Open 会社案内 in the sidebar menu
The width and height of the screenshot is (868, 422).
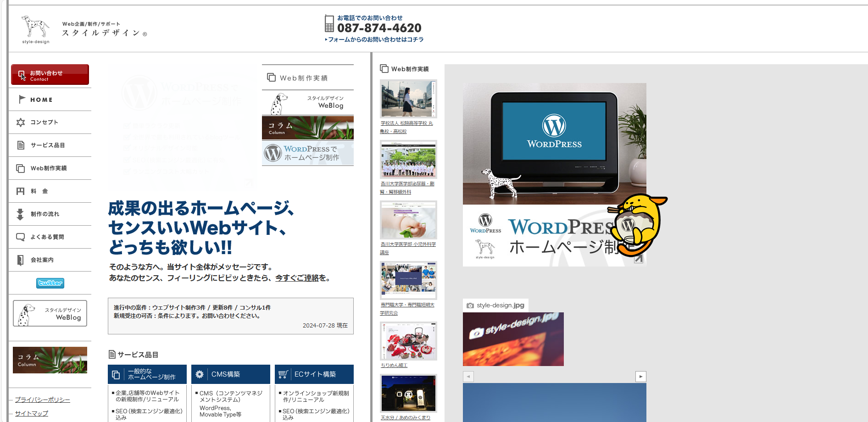click(x=50, y=260)
